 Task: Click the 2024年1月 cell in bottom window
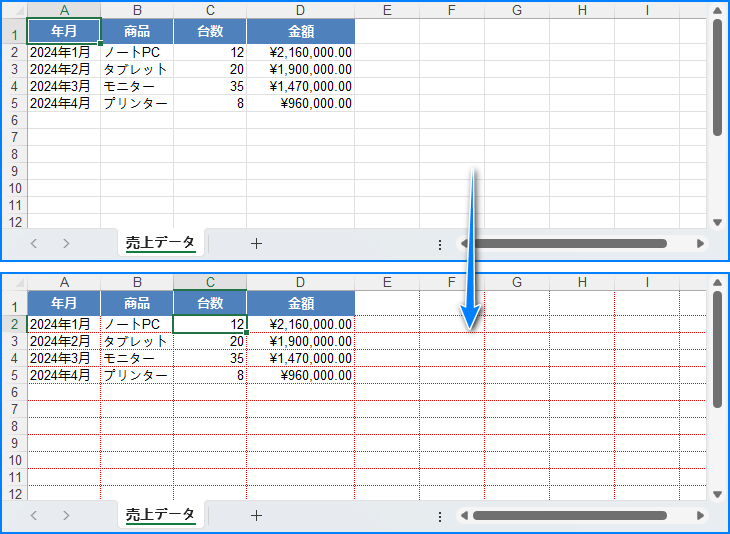point(64,324)
